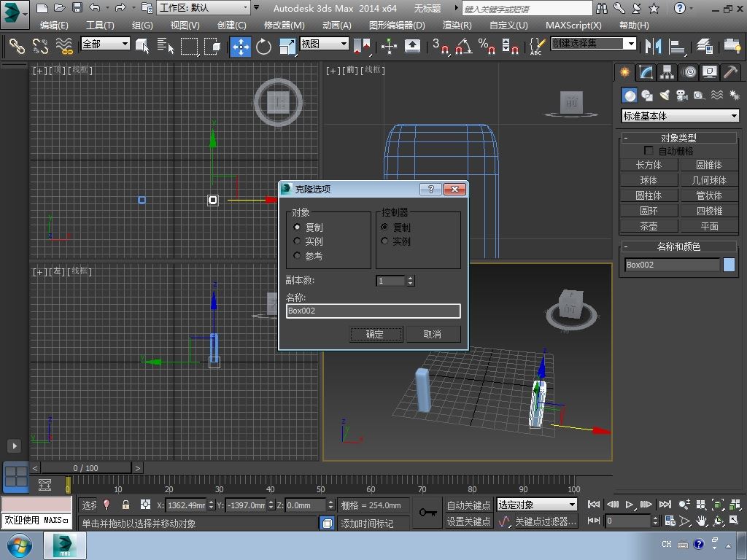Viewport: 747px width, 560px height.
Task: Select the Select and Uniform Scale tool
Action: pos(287,47)
